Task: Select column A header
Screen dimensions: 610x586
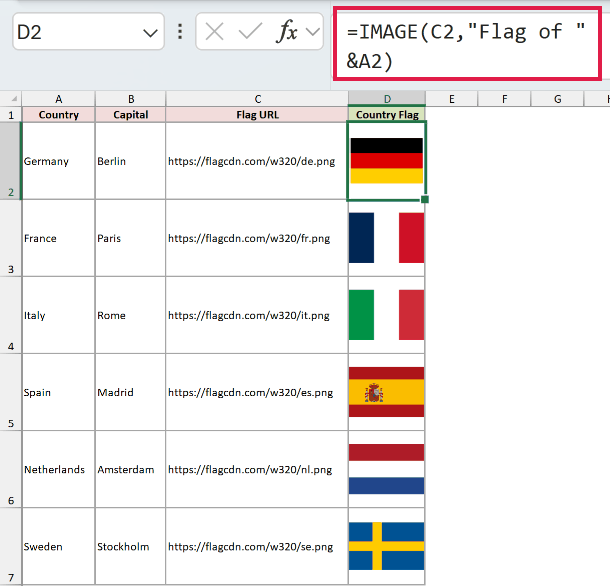Action: pyautogui.click(x=58, y=99)
